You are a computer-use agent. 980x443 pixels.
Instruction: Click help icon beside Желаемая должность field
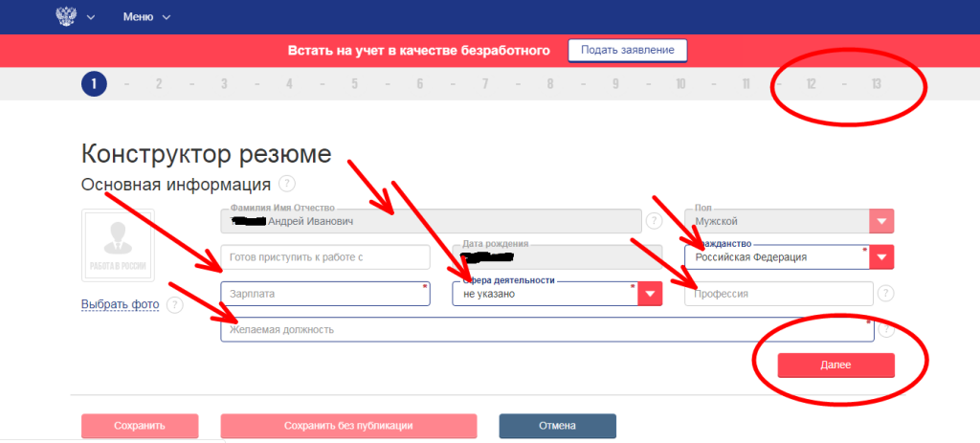886,330
